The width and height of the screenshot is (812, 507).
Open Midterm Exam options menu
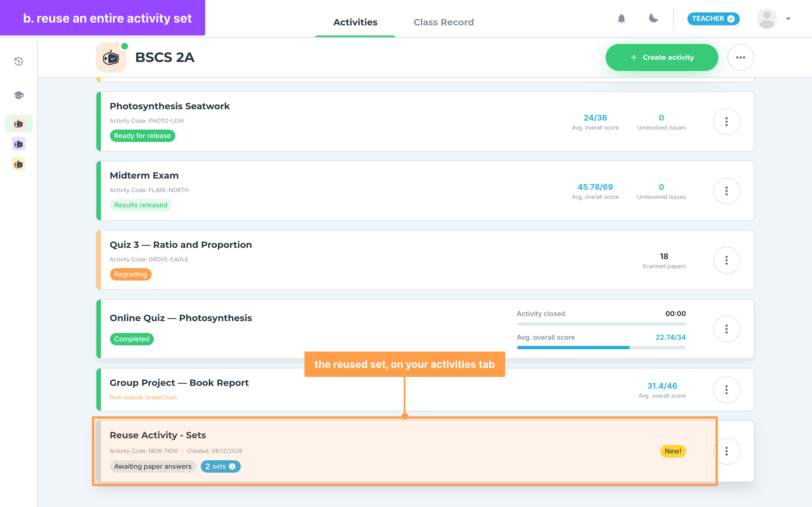pyautogui.click(x=727, y=191)
